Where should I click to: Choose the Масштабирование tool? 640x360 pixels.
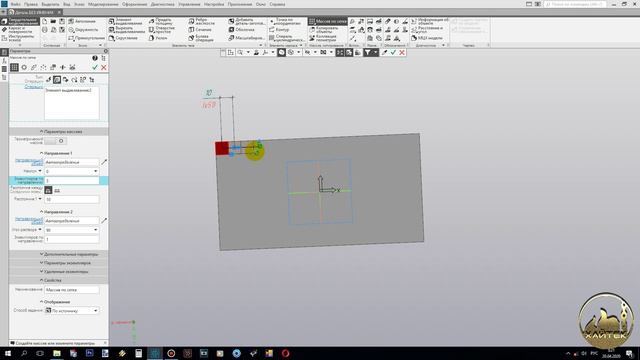coord(247,38)
